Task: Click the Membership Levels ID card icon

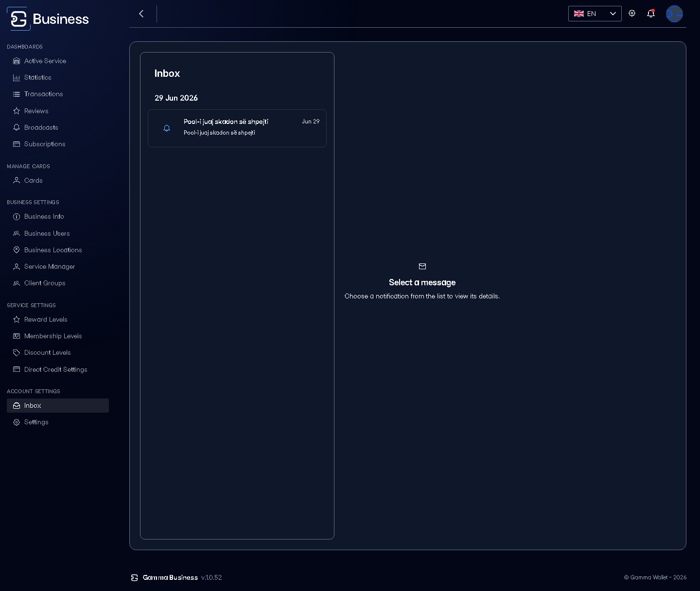Action: pos(17,336)
